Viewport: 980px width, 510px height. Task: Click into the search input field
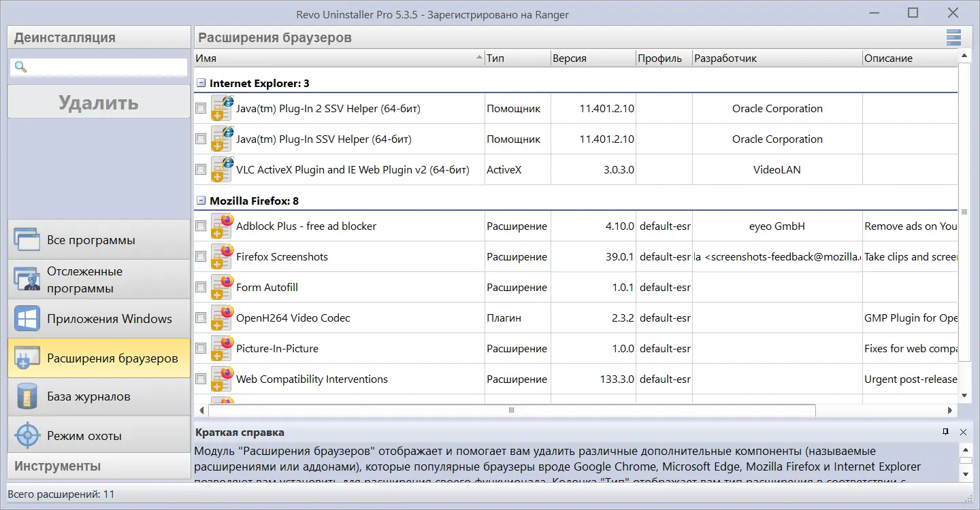coord(107,67)
